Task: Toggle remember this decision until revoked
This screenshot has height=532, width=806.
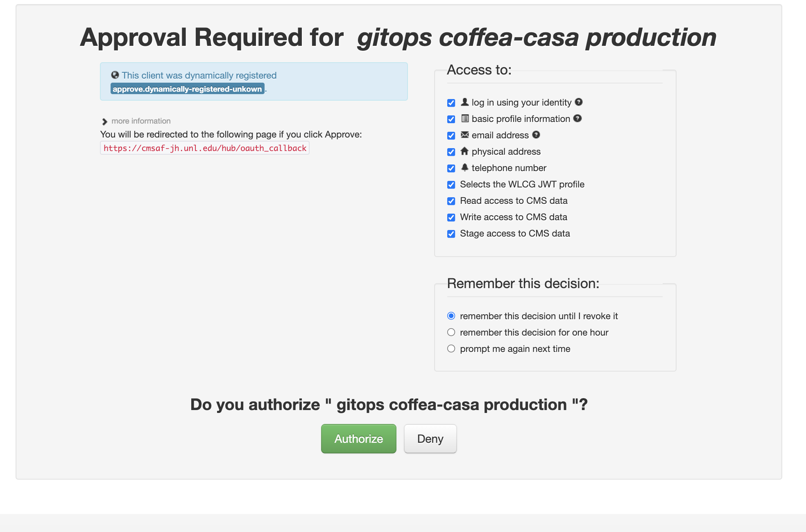Action: click(451, 315)
